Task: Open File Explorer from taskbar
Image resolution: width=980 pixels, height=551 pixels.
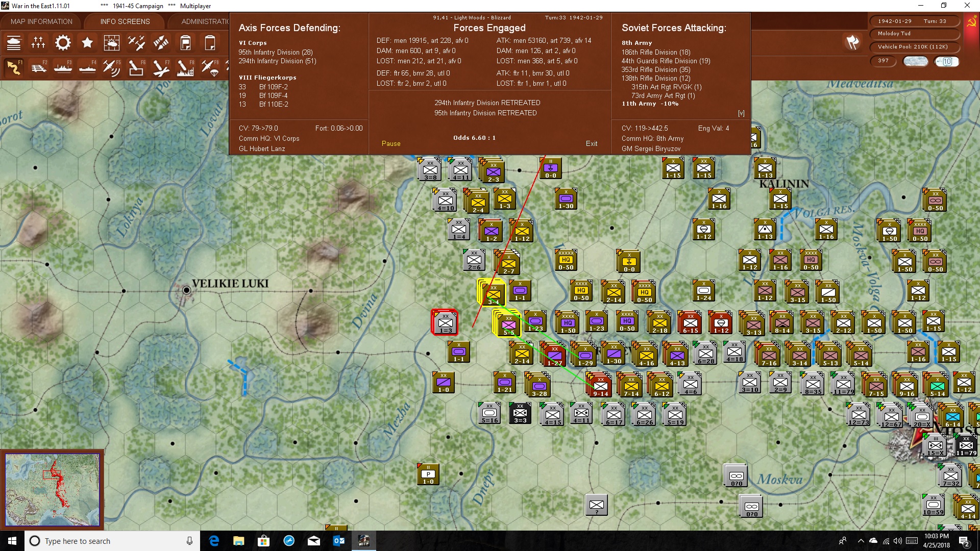Action: coord(239,541)
